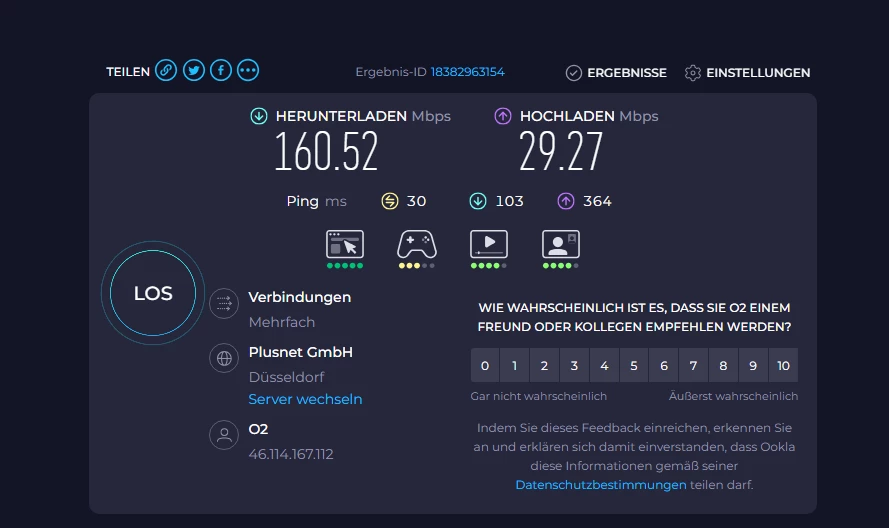This screenshot has height=528, width=889.
Task: Rate recommendation likelihood 0
Action: pyautogui.click(x=485, y=366)
